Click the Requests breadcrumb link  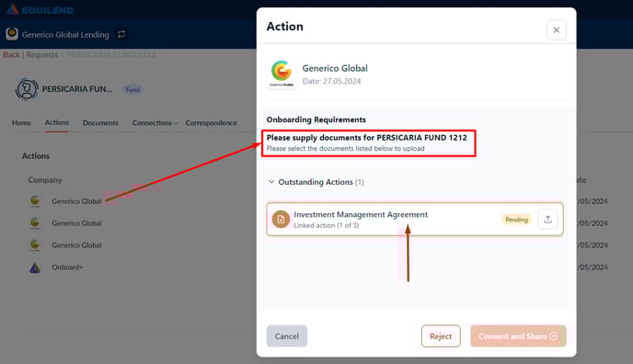point(42,54)
